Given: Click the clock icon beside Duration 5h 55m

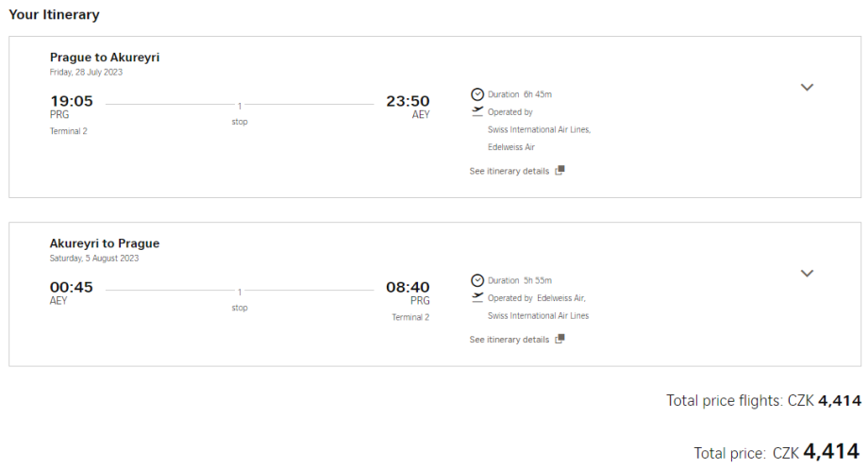Looking at the screenshot, I should [x=476, y=280].
